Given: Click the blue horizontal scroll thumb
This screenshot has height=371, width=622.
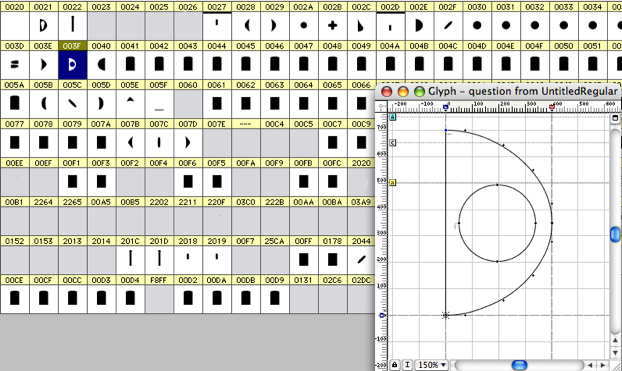Looking at the screenshot, I should pyautogui.click(x=519, y=365).
